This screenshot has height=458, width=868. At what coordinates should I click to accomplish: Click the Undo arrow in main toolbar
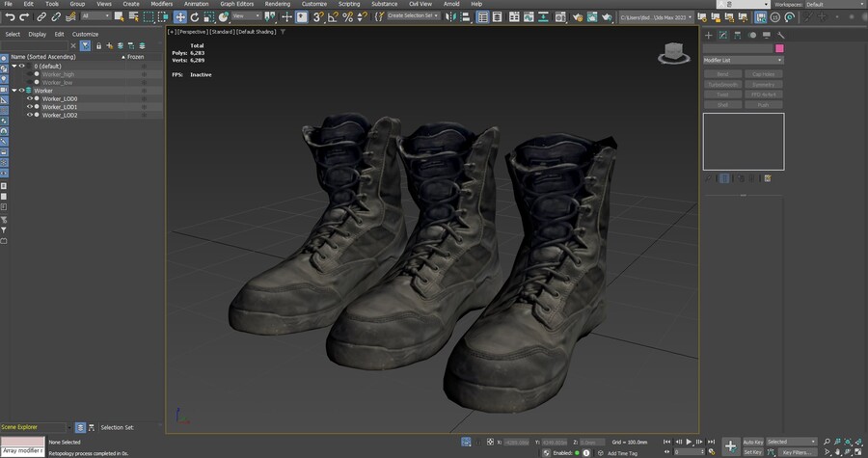pos(9,16)
